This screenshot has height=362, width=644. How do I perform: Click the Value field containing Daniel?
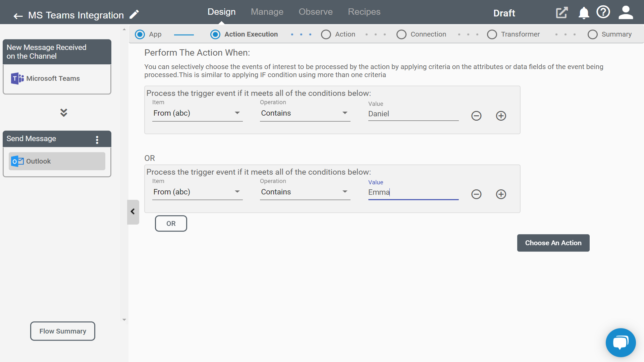tap(413, 114)
